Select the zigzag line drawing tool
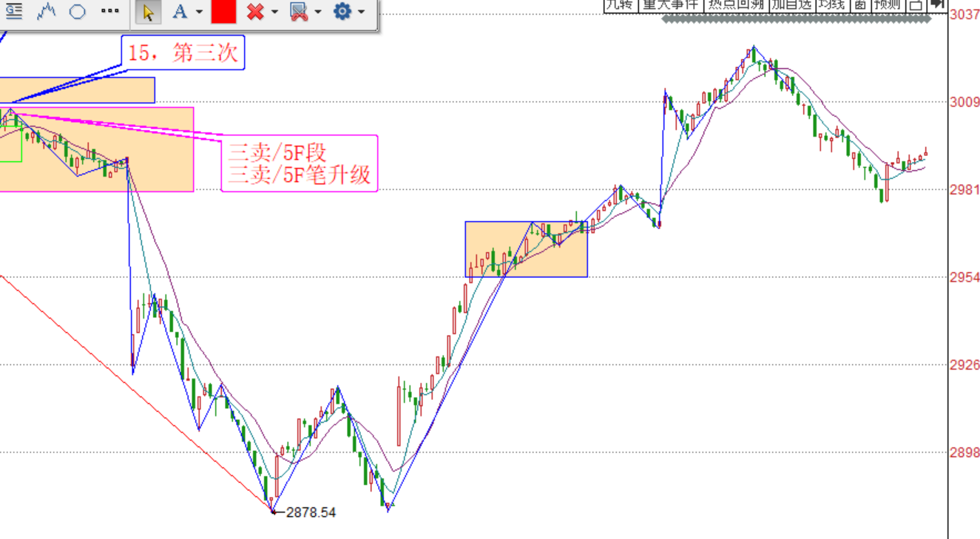 coord(47,12)
